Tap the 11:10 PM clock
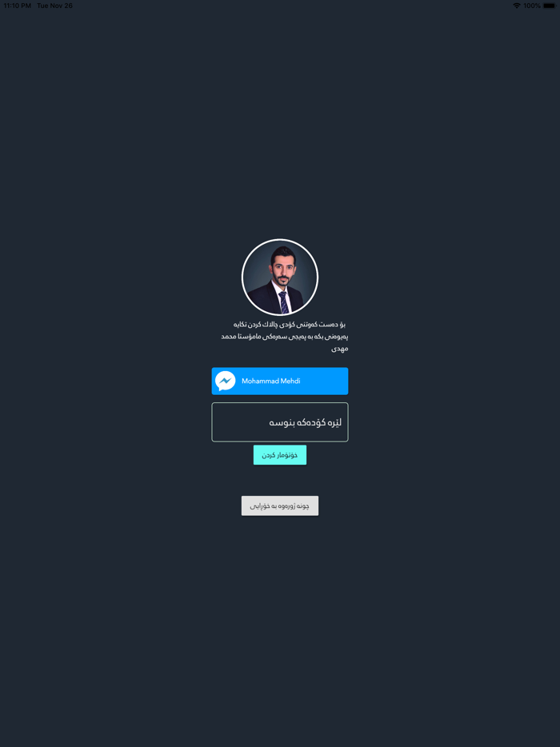 tap(17, 6)
